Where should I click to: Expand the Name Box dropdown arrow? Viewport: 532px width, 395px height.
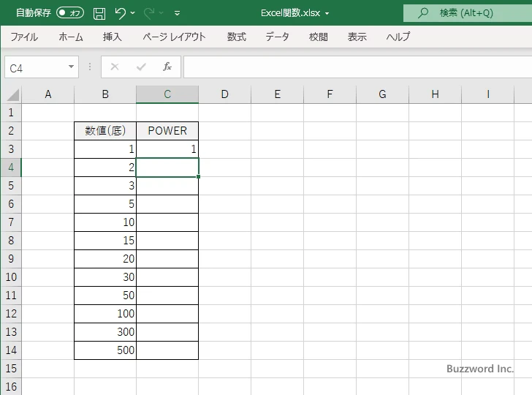tap(72, 67)
